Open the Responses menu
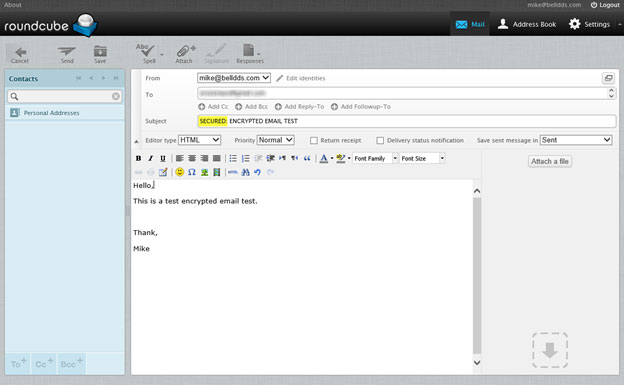Screen dimensions: 624x385 click(x=250, y=55)
